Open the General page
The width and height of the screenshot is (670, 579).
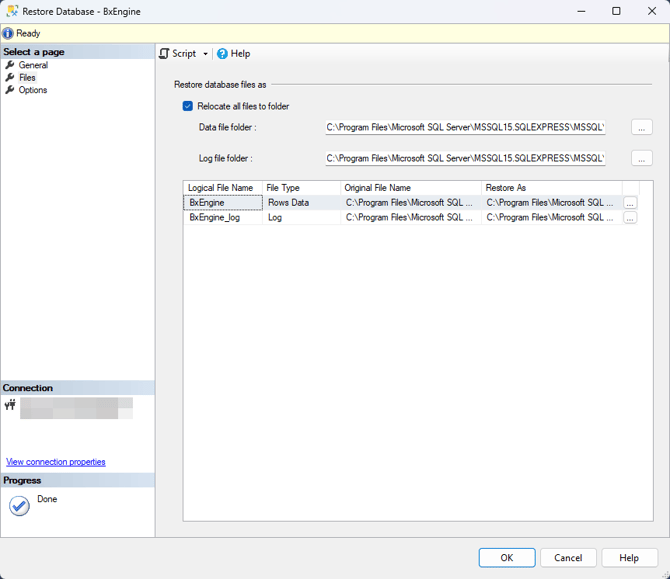(33, 65)
